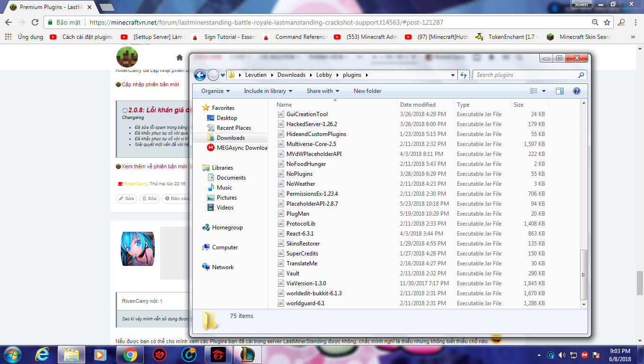The height and width of the screenshot is (364, 644).
Task: Open the Share with dropdown
Action: click(x=323, y=91)
